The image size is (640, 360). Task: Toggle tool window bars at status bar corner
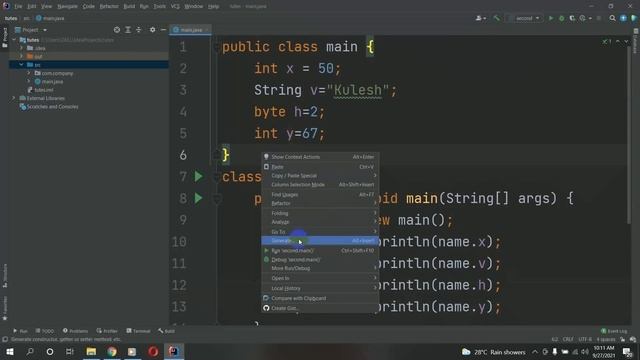point(5,339)
